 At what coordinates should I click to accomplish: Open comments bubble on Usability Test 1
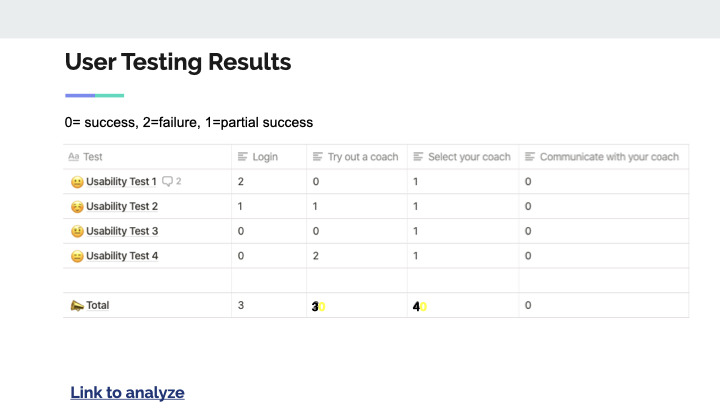pyautogui.click(x=172, y=181)
